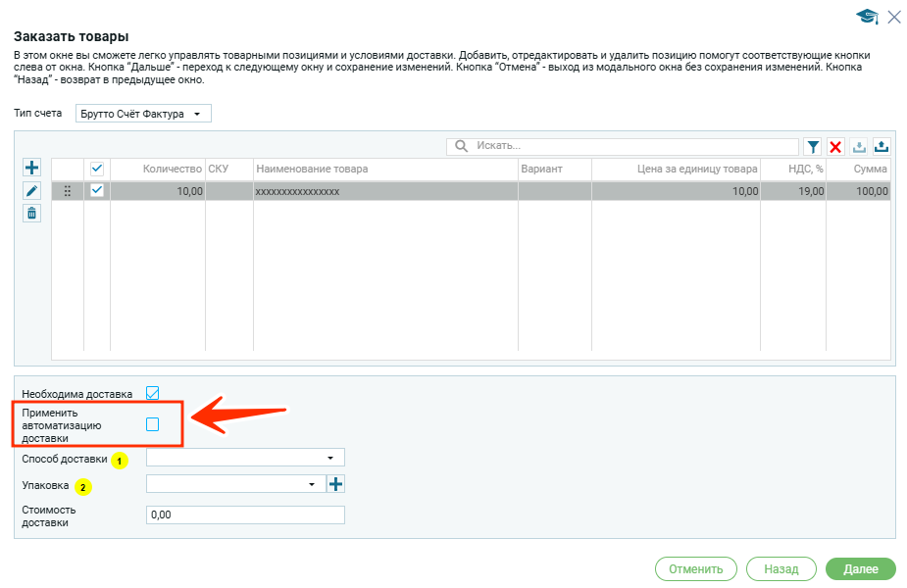Click the graduation cap help icon
The image size is (907, 588).
point(866,17)
